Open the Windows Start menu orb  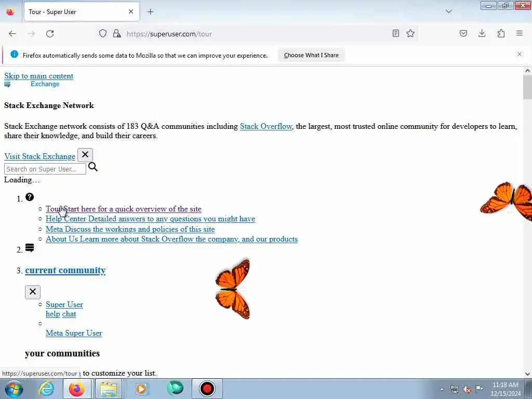click(x=14, y=389)
